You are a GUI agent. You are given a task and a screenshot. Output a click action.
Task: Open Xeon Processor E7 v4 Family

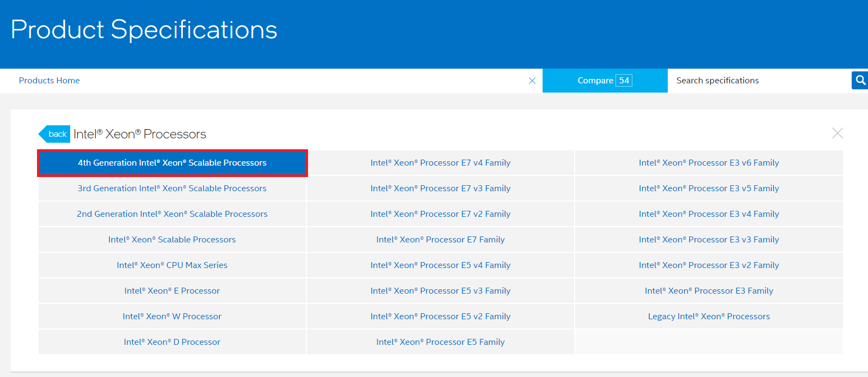440,163
